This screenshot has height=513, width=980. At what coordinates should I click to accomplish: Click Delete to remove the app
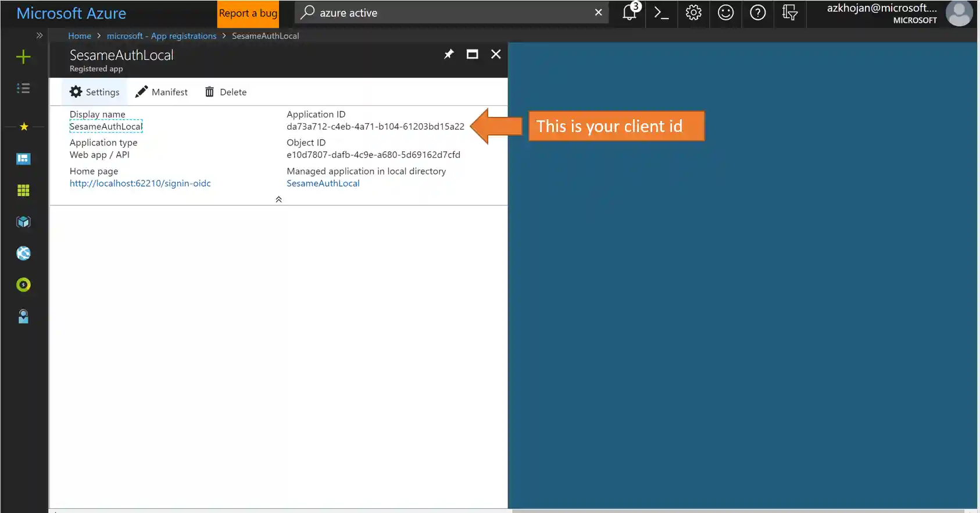click(226, 92)
